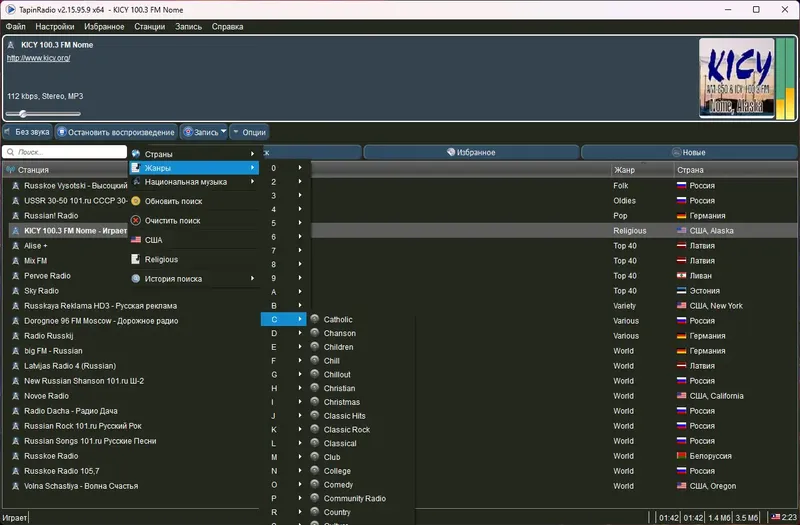The width and height of the screenshot is (800, 525).
Task: Click the Chillout genre radio icon
Action: pyautogui.click(x=315, y=374)
